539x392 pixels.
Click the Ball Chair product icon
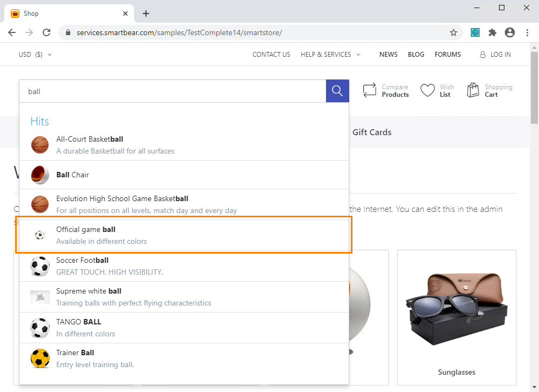coord(39,174)
